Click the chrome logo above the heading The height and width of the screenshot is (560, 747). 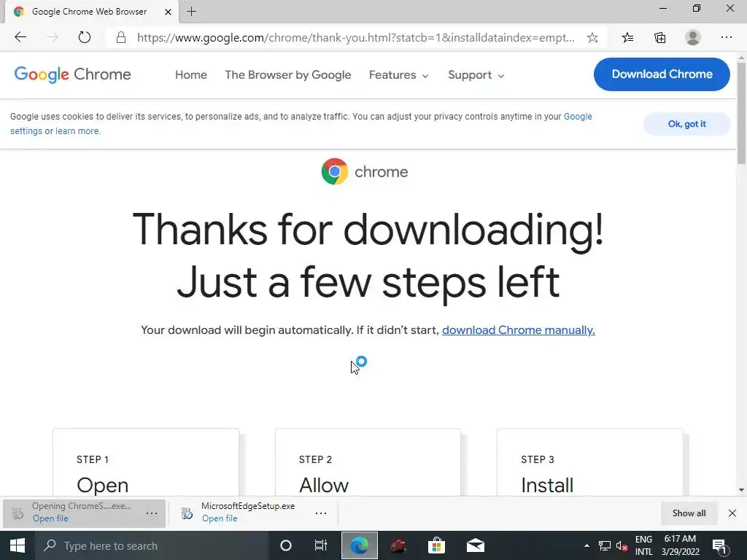point(365,171)
